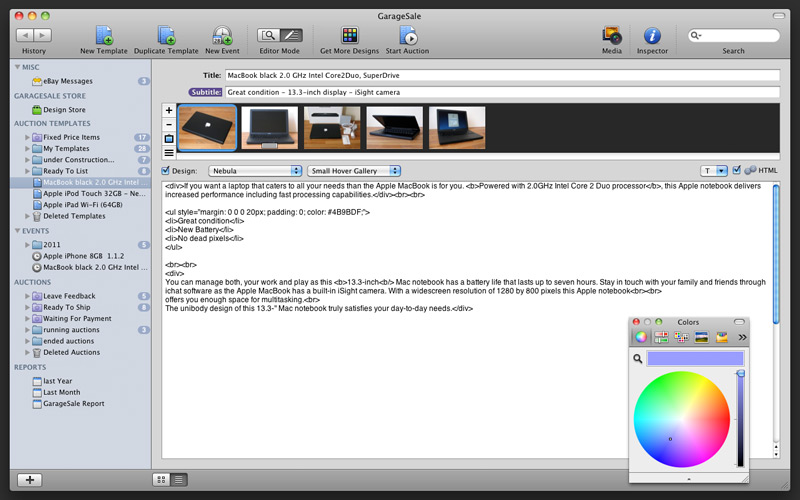
Task: Open the Small Hover Gallery dropdown
Action: [x=354, y=171]
